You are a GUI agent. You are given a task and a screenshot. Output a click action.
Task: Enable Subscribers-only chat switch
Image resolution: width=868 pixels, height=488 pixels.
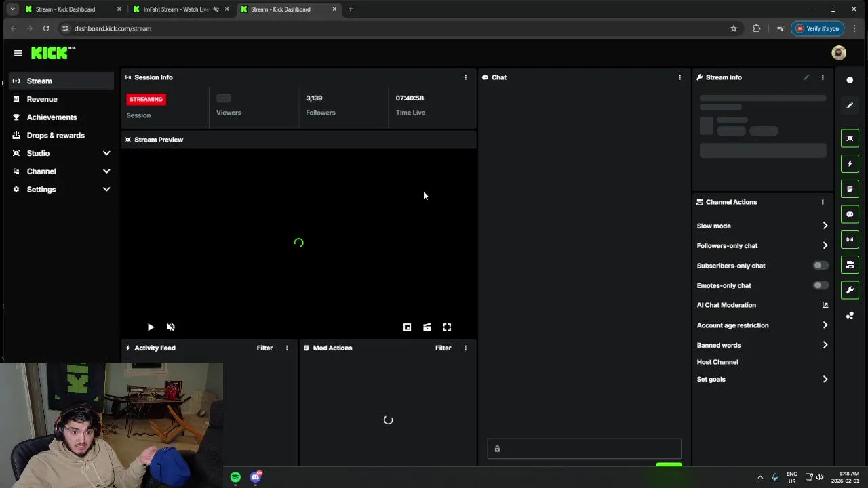point(820,266)
